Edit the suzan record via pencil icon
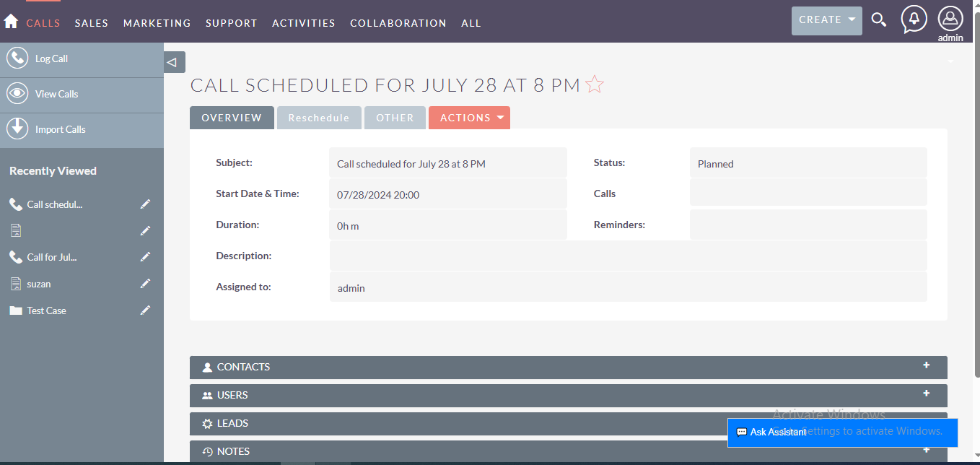The height and width of the screenshot is (465, 980). click(145, 284)
